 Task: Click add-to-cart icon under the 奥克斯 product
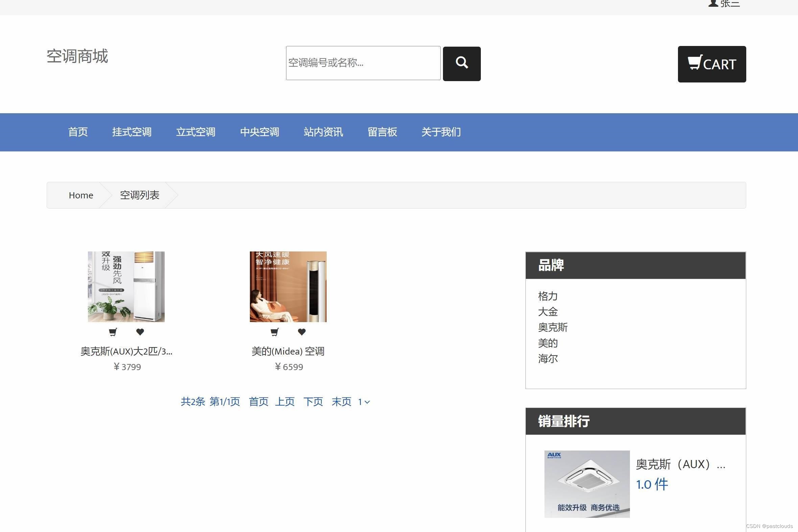pyautogui.click(x=113, y=332)
